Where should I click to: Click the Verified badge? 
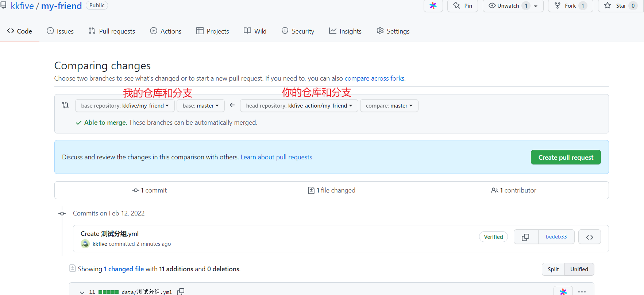[493, 237]
